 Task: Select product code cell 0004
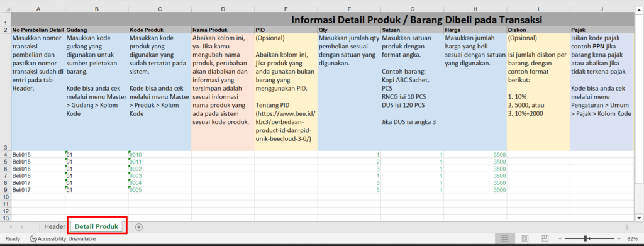[x=160, y=182]
